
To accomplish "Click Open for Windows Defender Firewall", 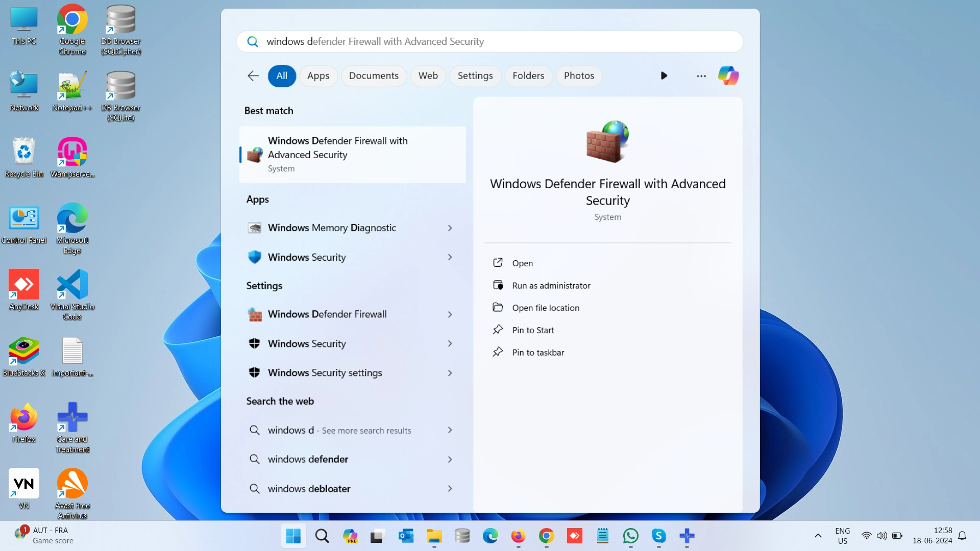I will click(x=522, y=262).
